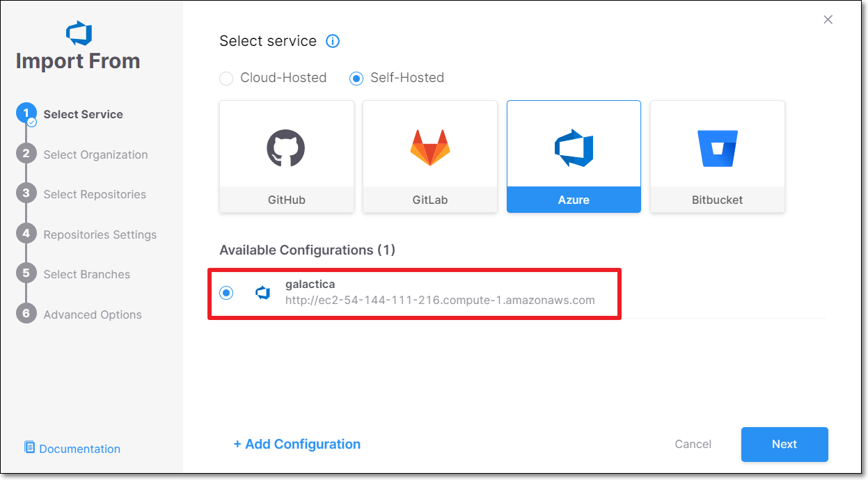Choose the GitLab fox logo
The image size is (868, 480).
[429, 147]
